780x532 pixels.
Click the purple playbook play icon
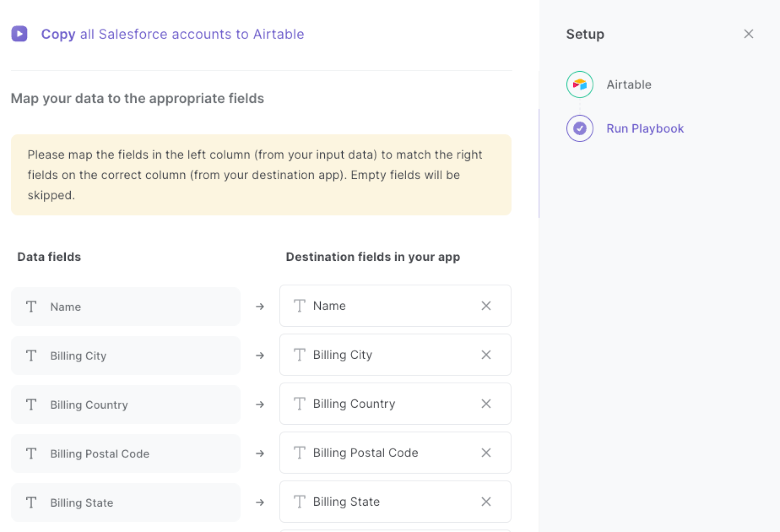point(19,34)
